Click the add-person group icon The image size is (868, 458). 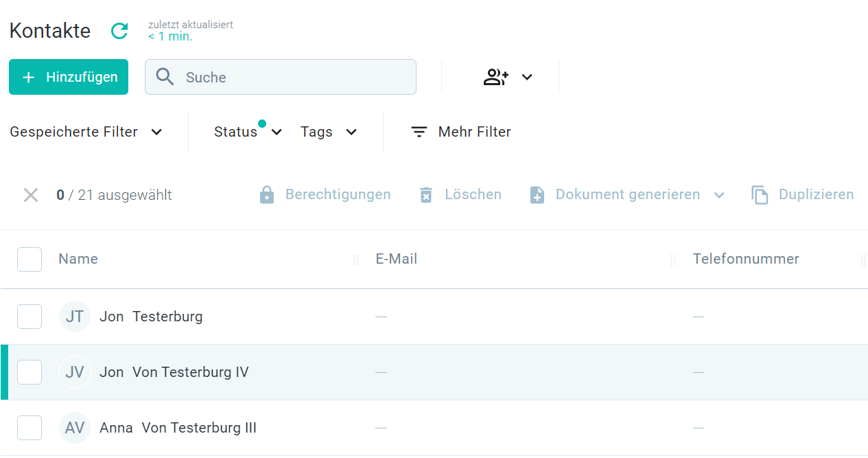tap(495, 77)
